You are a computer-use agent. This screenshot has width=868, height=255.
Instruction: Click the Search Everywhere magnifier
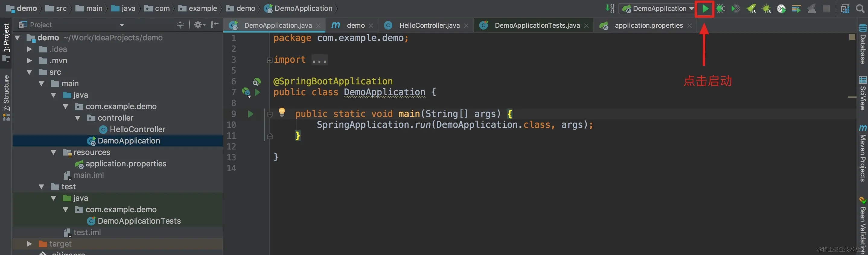click(x=860, y=8)
